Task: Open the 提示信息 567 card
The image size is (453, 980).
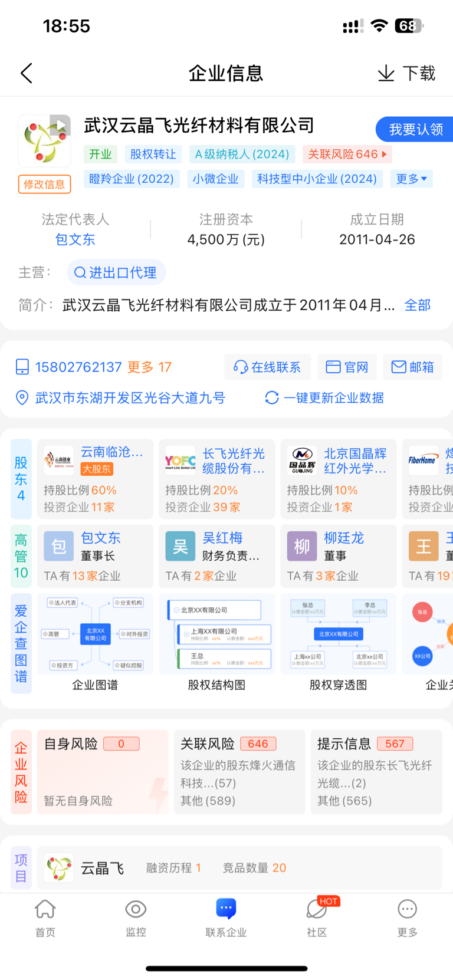Action: (x=376, y=772)
